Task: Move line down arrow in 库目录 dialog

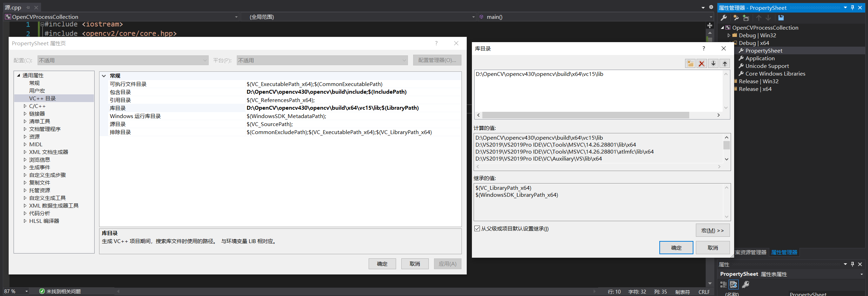Action: point(713,63)
